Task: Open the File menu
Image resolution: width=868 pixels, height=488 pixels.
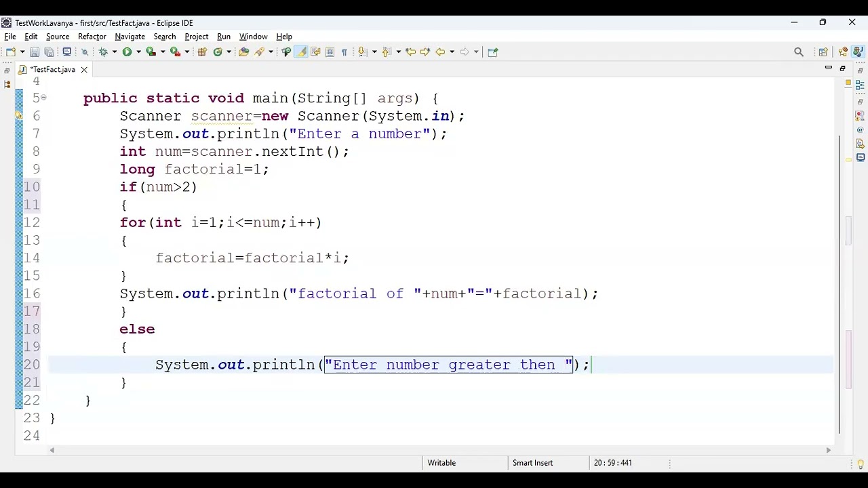Action: tap(10, 37)
